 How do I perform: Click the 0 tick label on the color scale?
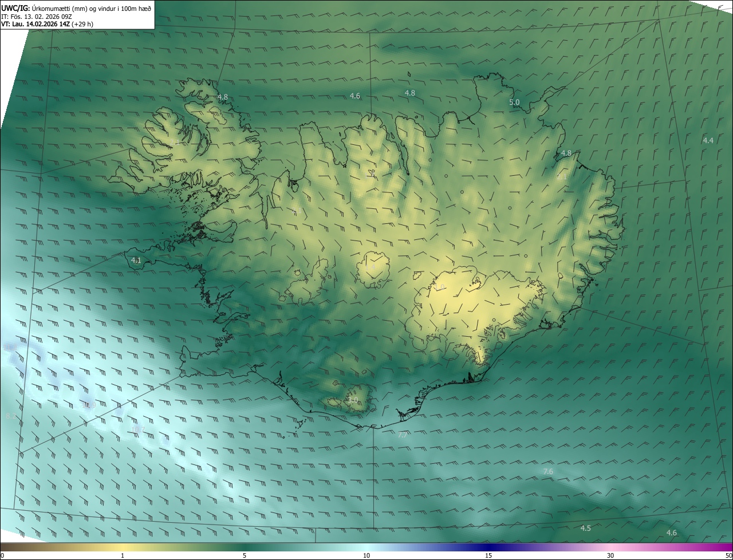[2, 555]
